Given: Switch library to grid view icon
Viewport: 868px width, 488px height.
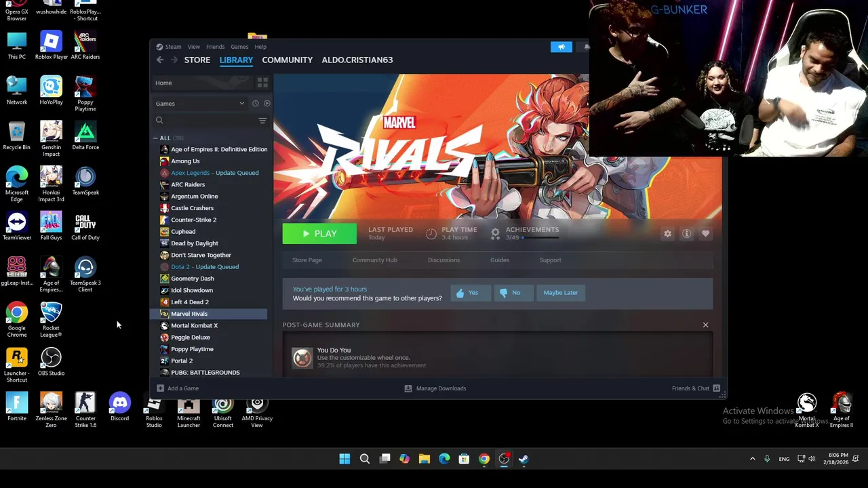Looking at the screenshot, I should click(x=262, y=83).
